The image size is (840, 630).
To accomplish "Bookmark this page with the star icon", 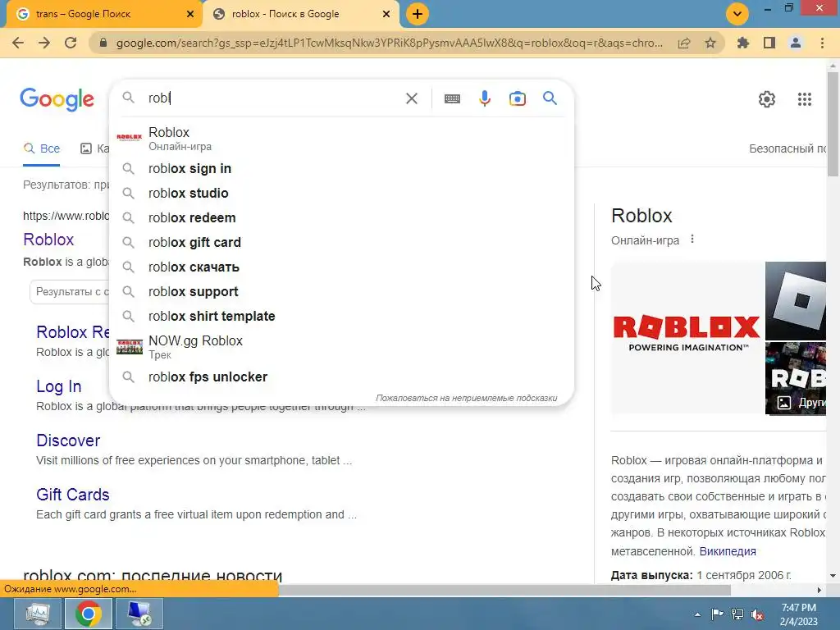I will (x=710, y=43).
